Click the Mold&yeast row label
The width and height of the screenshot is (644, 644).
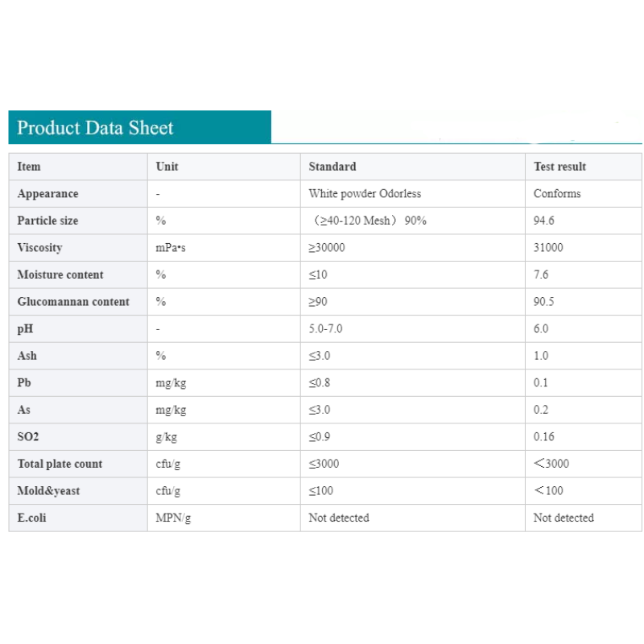(48, 490)
